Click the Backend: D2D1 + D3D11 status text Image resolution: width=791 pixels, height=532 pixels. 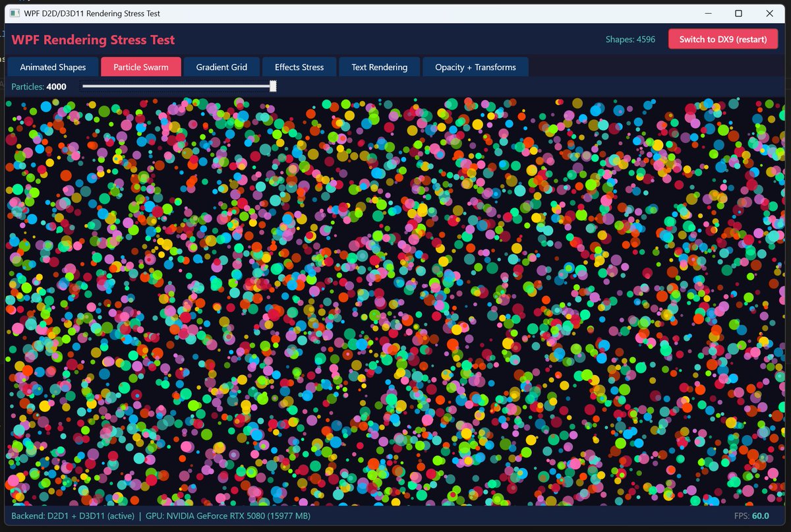click(73, 516)
